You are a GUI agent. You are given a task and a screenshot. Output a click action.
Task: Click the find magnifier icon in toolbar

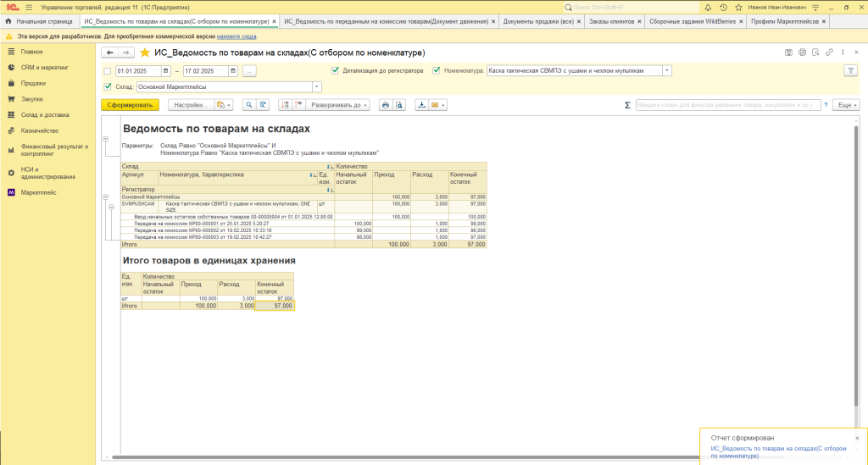249,105
